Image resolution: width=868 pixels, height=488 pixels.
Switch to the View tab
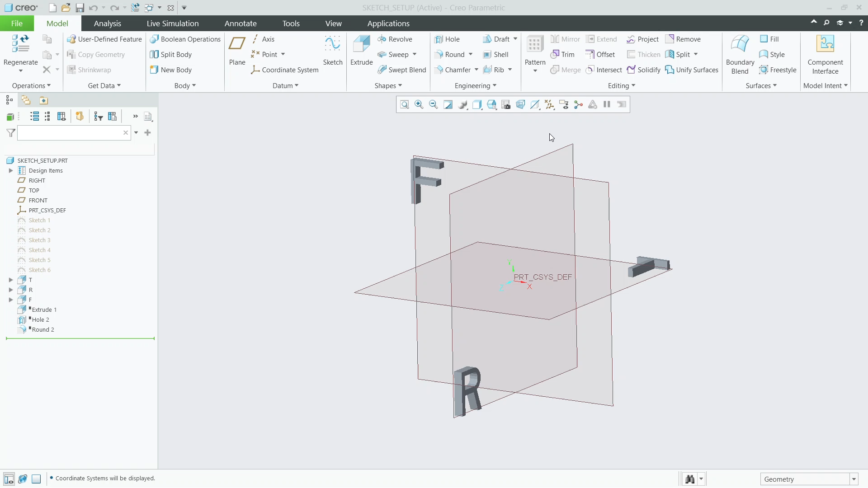coord(333,23)
